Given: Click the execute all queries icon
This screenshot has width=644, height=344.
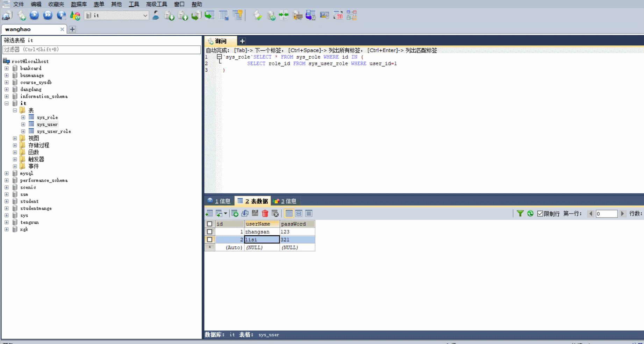Looking at the screenshot, I should [x=48, y=15].
